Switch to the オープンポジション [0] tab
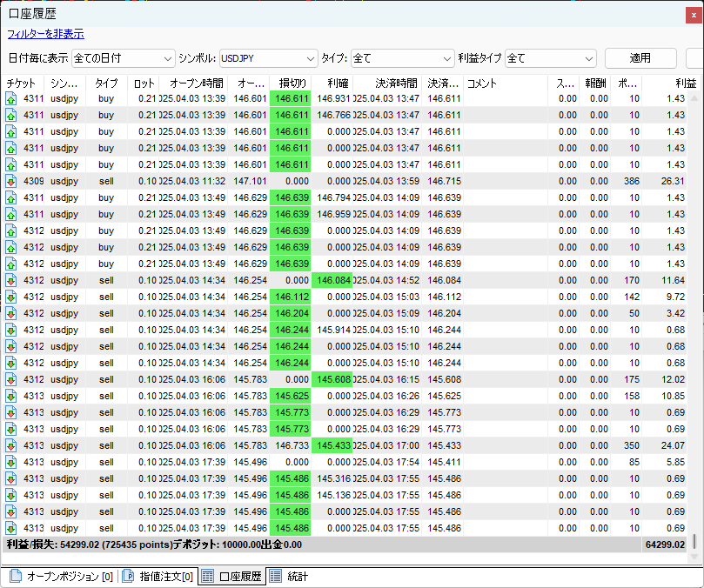Image resolution: width=704 pixels, height=588 pixels. (62, 577)
